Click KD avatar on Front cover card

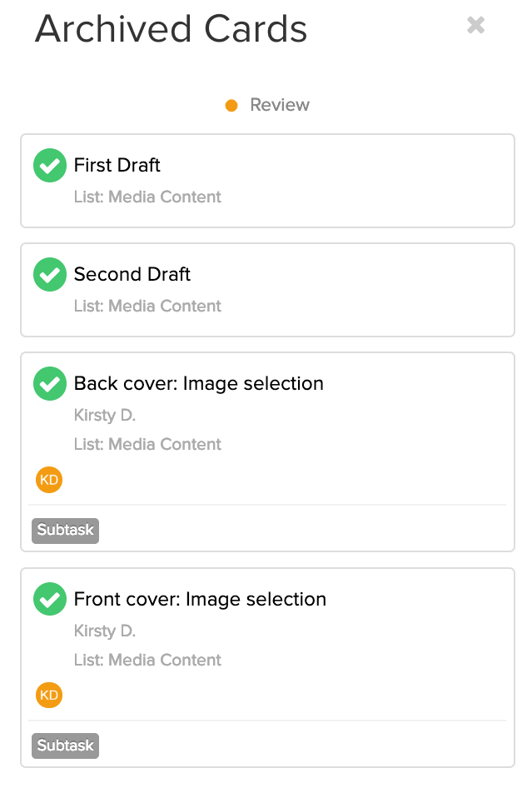(x=49, y=695)
